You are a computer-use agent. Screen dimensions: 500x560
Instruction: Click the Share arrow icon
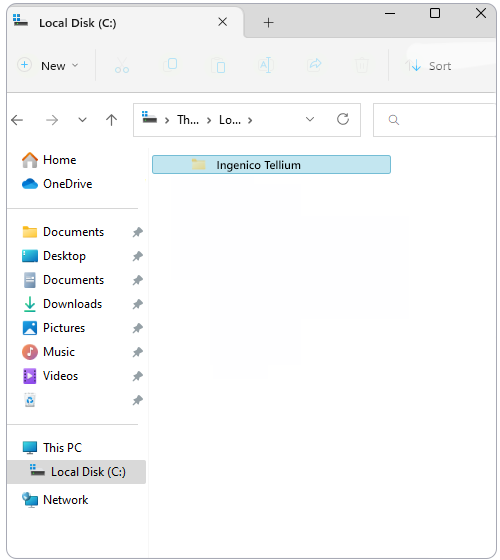(314, 65)
